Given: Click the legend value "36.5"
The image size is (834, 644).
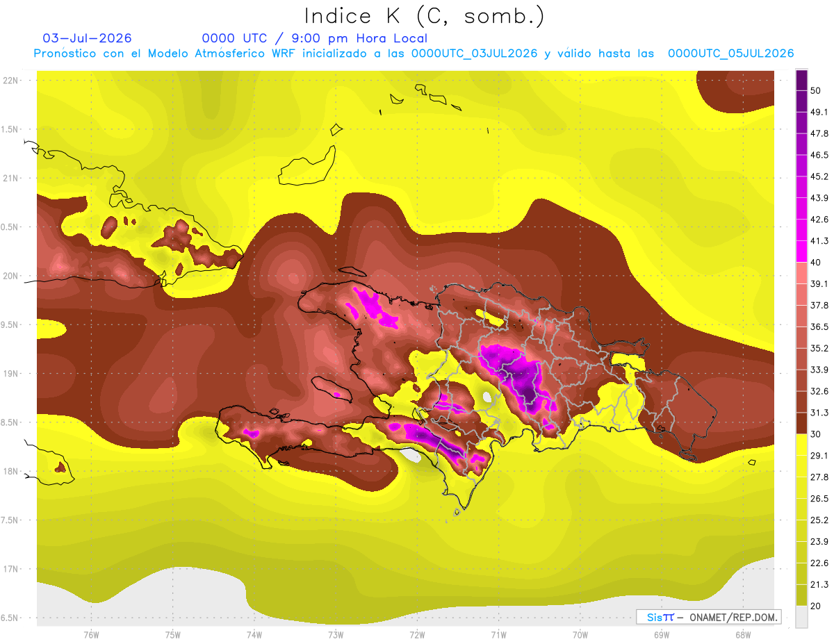Looking at the screenshot, I should coord(819,327).
